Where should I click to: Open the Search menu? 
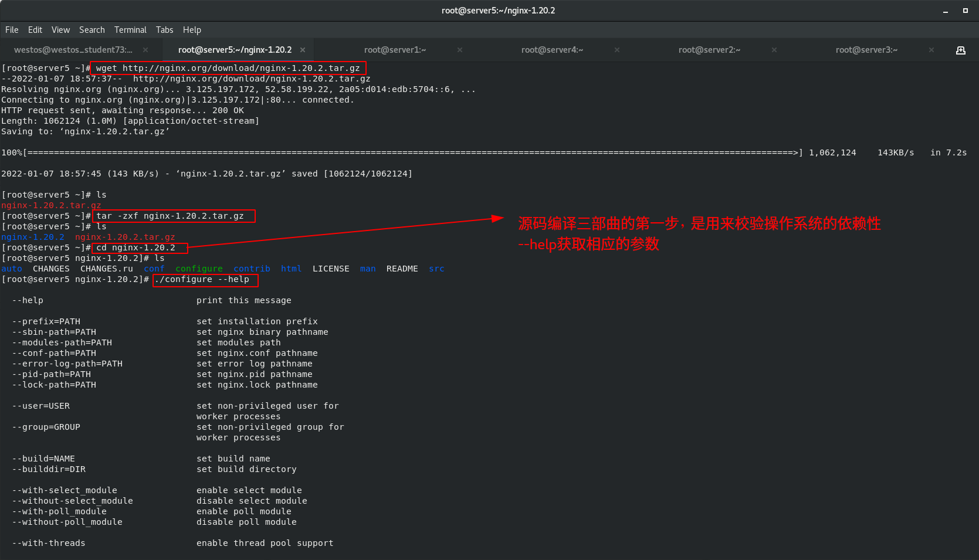92,30
